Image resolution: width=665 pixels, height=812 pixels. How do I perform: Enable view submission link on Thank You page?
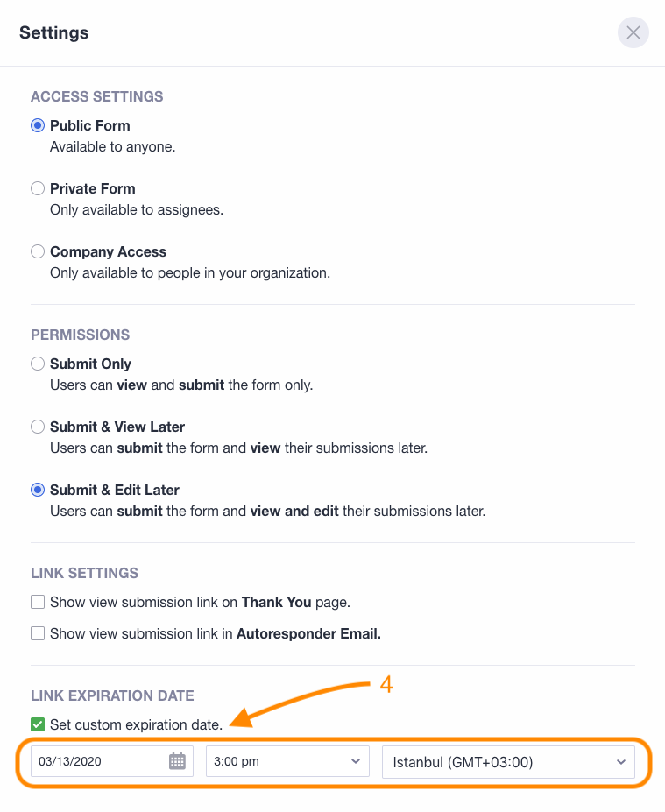(x=38, y=602)
